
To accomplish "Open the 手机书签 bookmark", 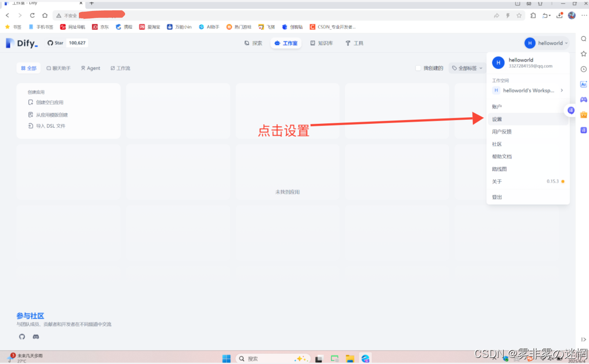I will pyautogui.click(x=41, y=27).
